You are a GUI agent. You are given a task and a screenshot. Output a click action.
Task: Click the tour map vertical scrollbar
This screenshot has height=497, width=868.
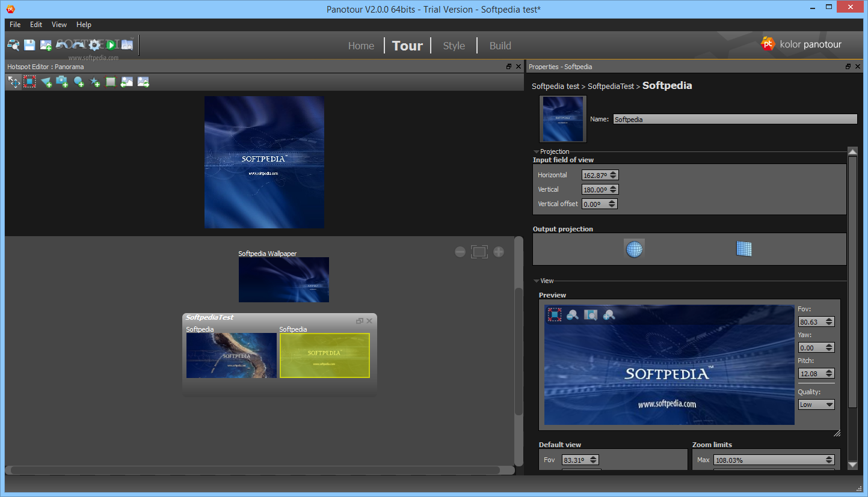pyautogui.click(x=519, y=352)
